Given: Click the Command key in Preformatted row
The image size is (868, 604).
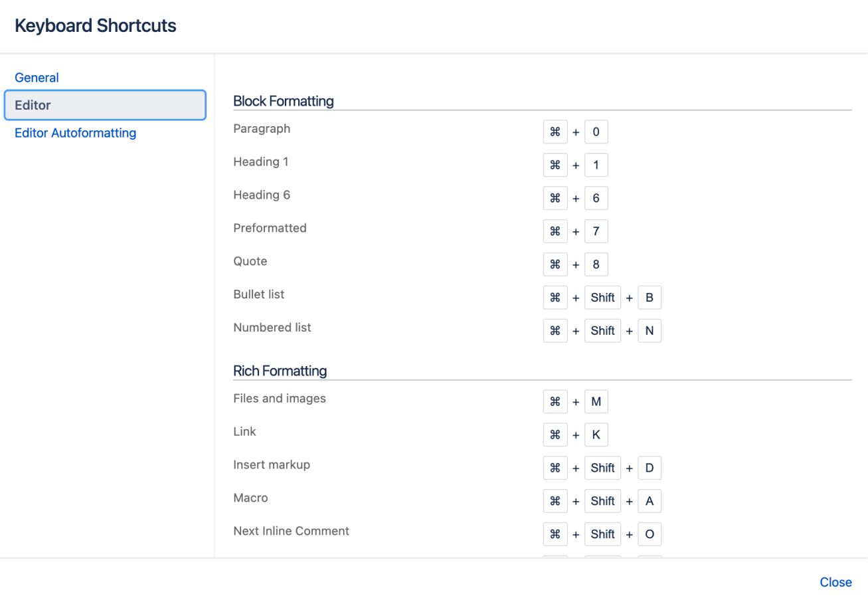Looking at the screenshot, I should click(555, 231).
